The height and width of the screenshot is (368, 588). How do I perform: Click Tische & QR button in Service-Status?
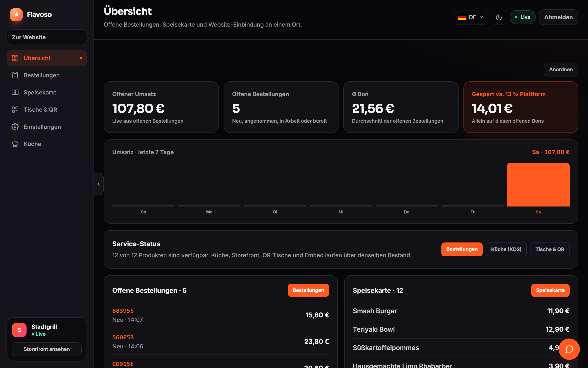[x=550, y=249]
